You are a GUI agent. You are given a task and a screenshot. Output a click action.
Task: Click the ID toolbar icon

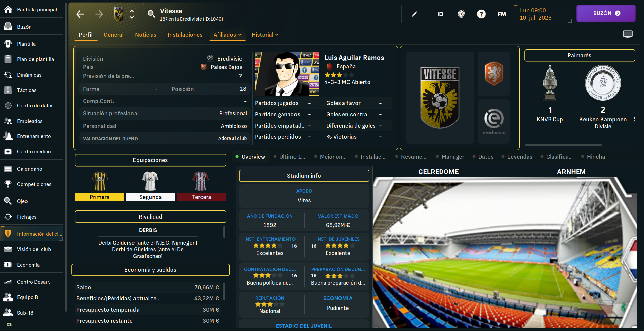(440, 14)
